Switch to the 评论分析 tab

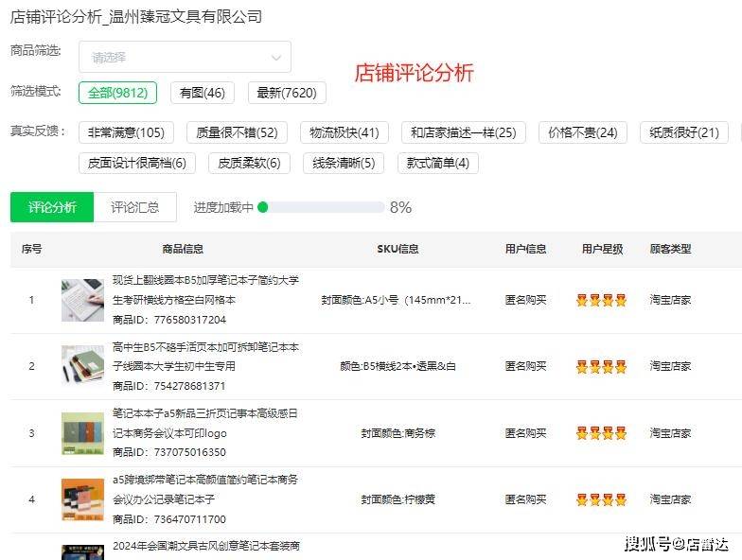(52, 207)
